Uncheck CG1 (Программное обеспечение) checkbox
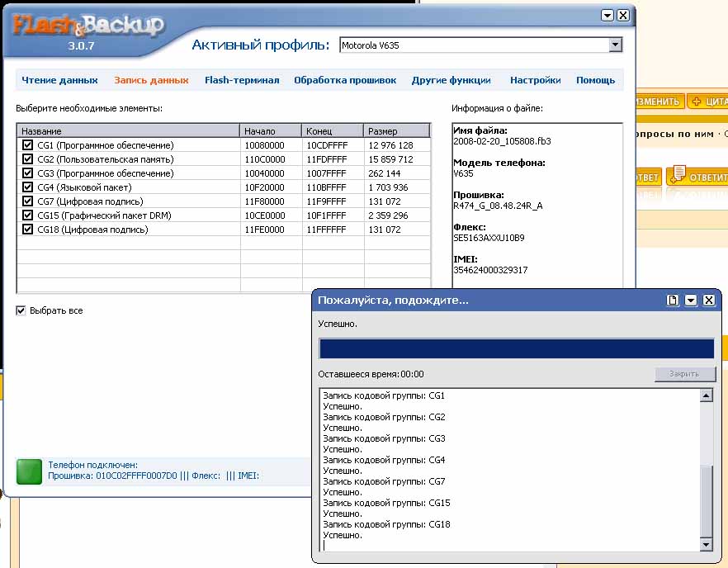728x568 pixels. click(27, 145)
